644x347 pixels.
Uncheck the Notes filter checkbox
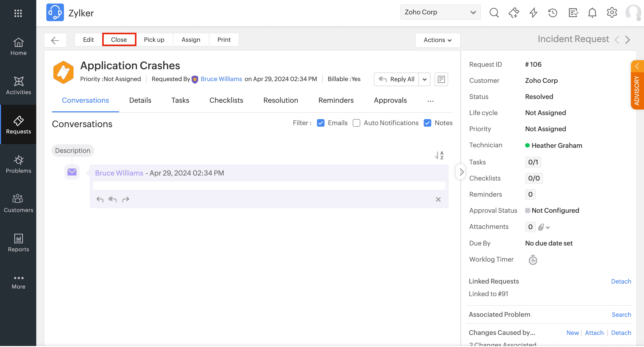(427, 123)
